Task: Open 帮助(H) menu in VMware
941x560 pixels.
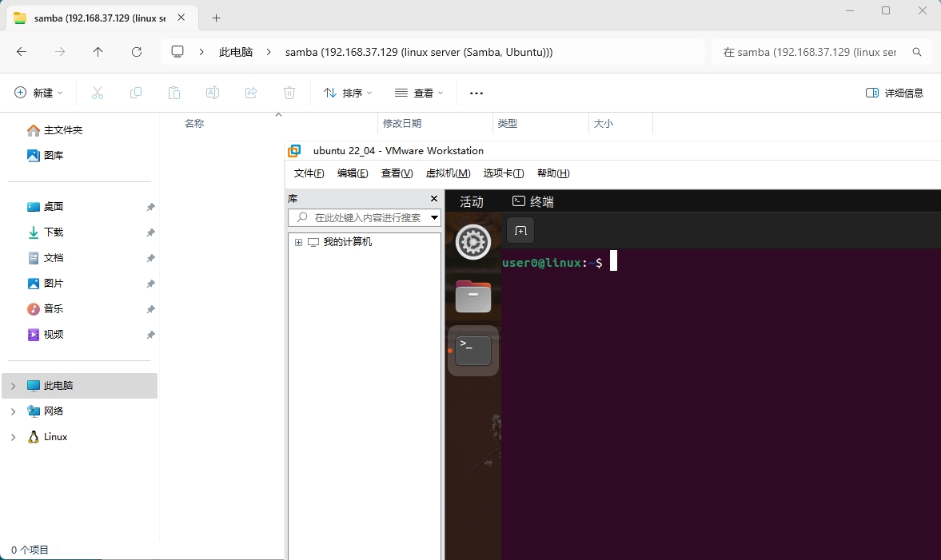Action: (x=553, y=173)
